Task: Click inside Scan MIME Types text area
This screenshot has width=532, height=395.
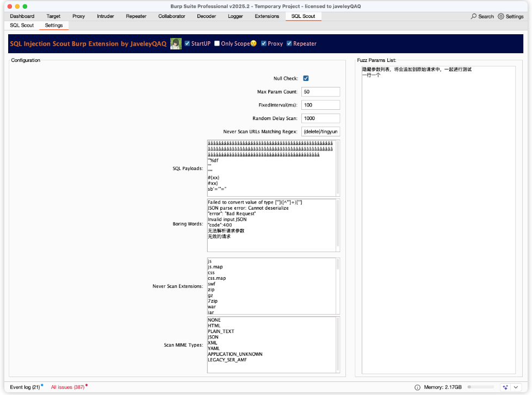Action: 271,345
